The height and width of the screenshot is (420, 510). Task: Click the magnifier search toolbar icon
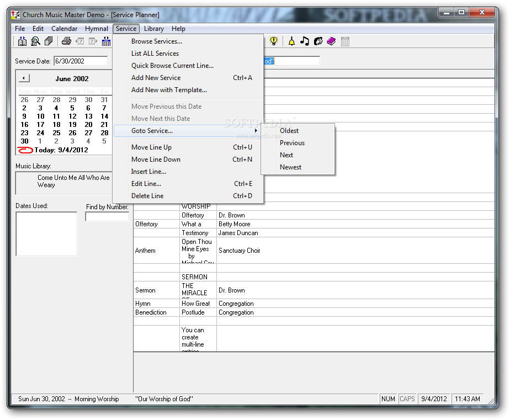click(35, 41)
